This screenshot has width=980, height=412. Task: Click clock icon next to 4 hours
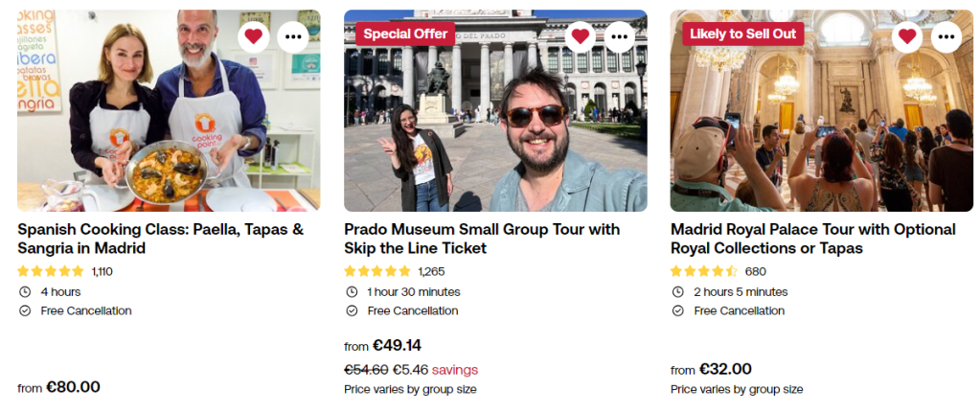(x=25, y=292)
